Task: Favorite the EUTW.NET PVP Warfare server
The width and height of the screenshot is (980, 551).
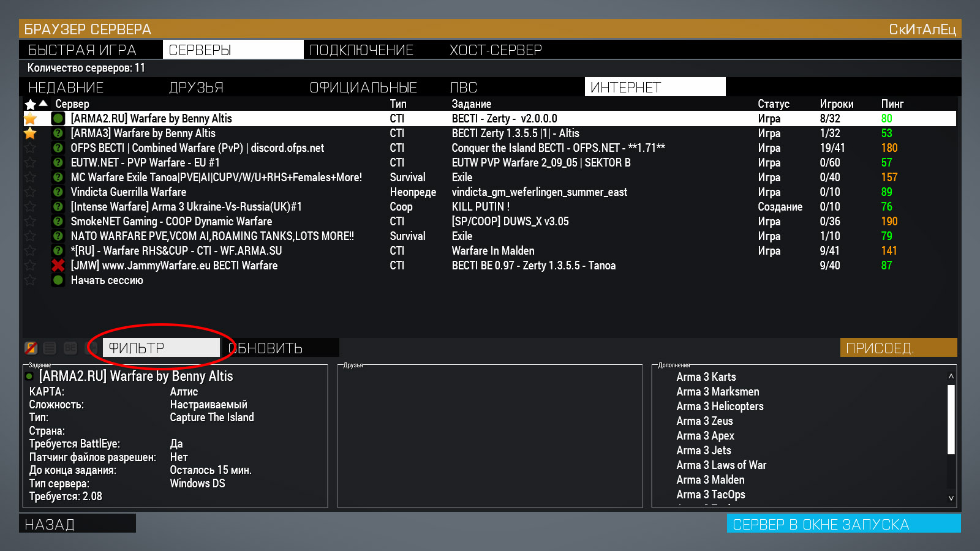Action: 30,162
